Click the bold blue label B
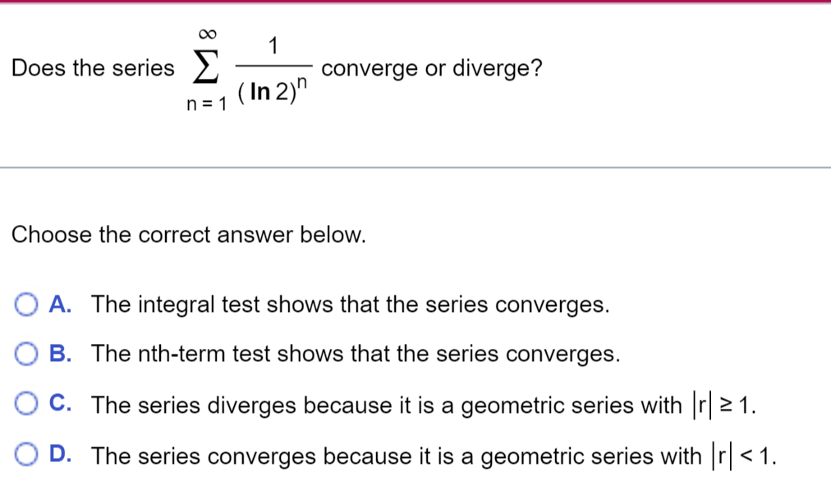The image size is (831, 504). pos(61,354)
